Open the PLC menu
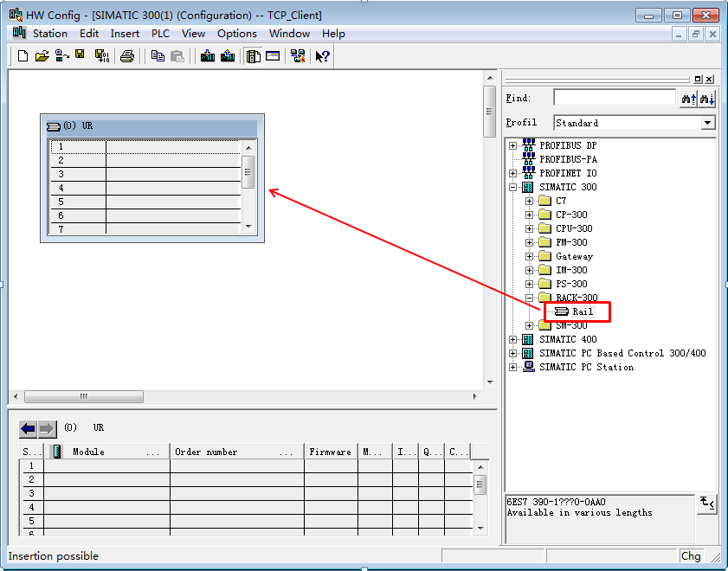Image resolution: width=728 pixels, height=571 pixels. (160, 34)
